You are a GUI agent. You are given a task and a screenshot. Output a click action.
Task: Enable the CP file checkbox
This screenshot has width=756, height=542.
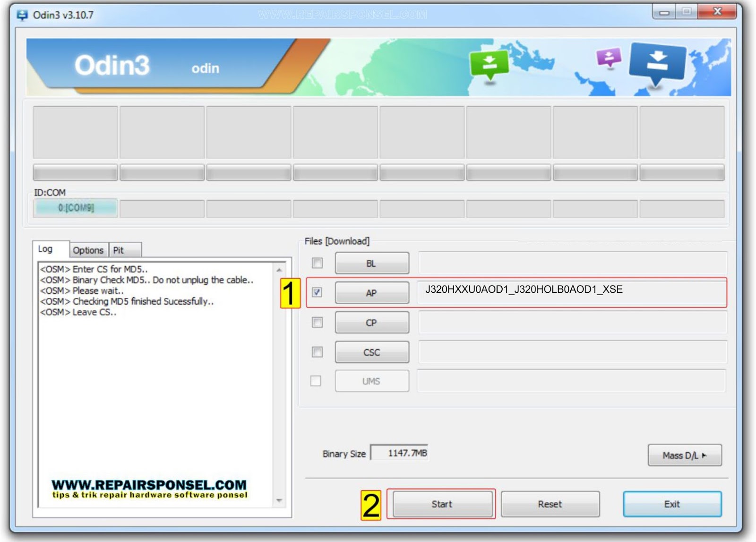click(x=317, y=322)
